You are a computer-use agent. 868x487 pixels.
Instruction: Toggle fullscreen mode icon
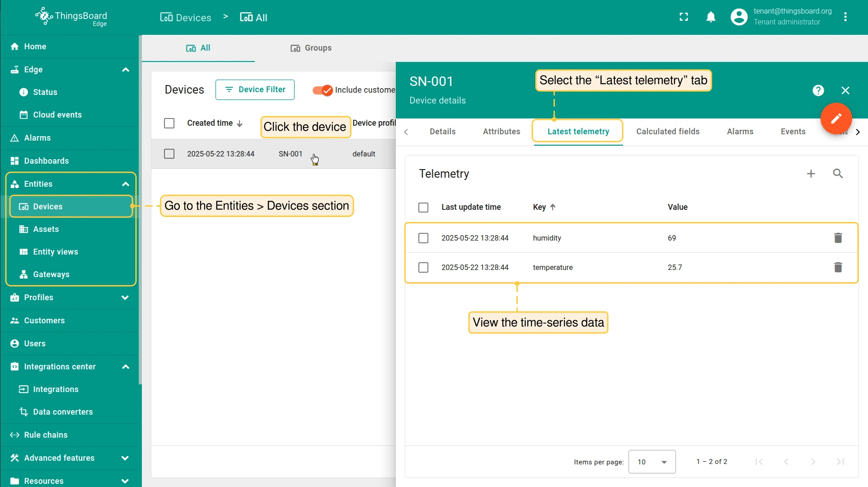coord(684,17)
